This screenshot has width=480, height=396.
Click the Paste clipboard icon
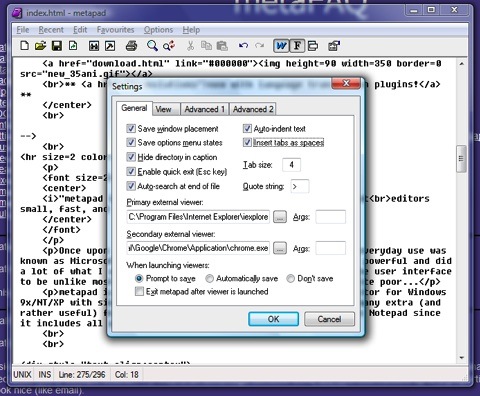[x=222, y=46]
